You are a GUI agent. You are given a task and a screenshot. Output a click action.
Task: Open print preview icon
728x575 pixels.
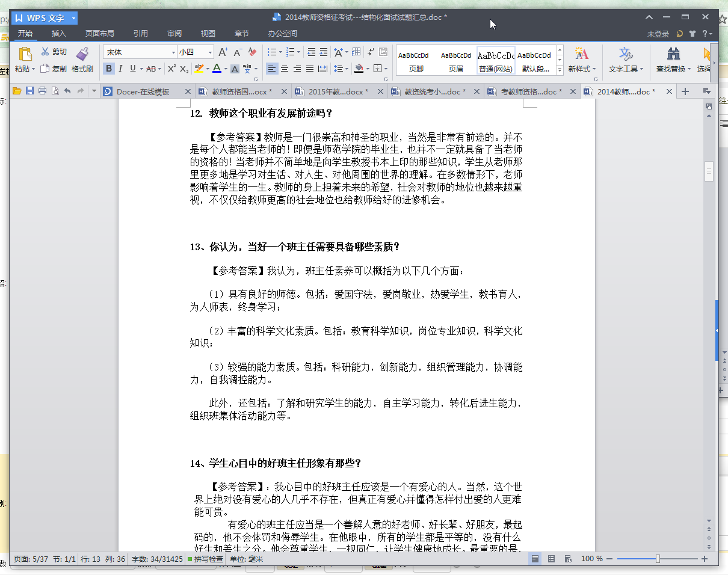coord(55,91)
